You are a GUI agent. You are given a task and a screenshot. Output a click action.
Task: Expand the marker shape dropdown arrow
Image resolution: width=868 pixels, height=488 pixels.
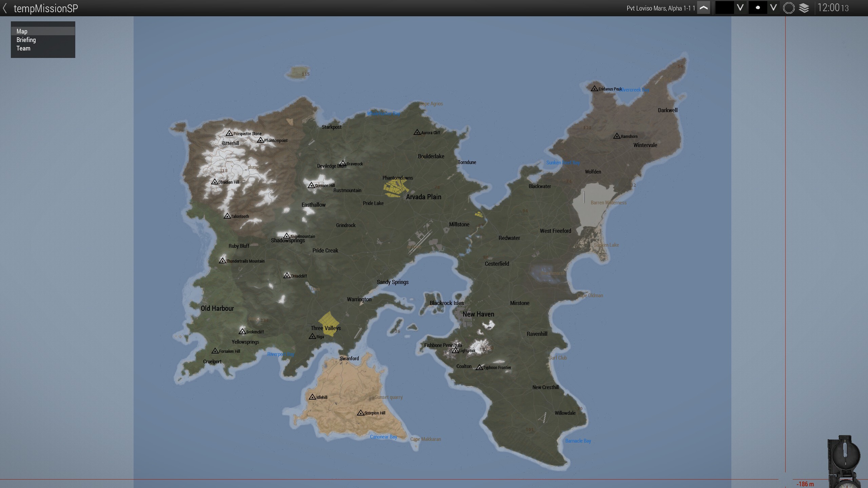pyautogui.click(x=773, y=8)
